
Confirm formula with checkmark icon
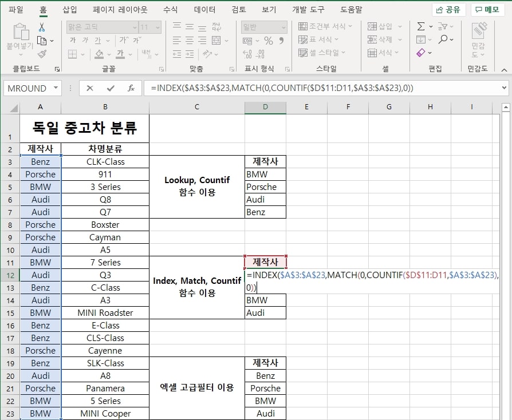(x=111, y=88)
